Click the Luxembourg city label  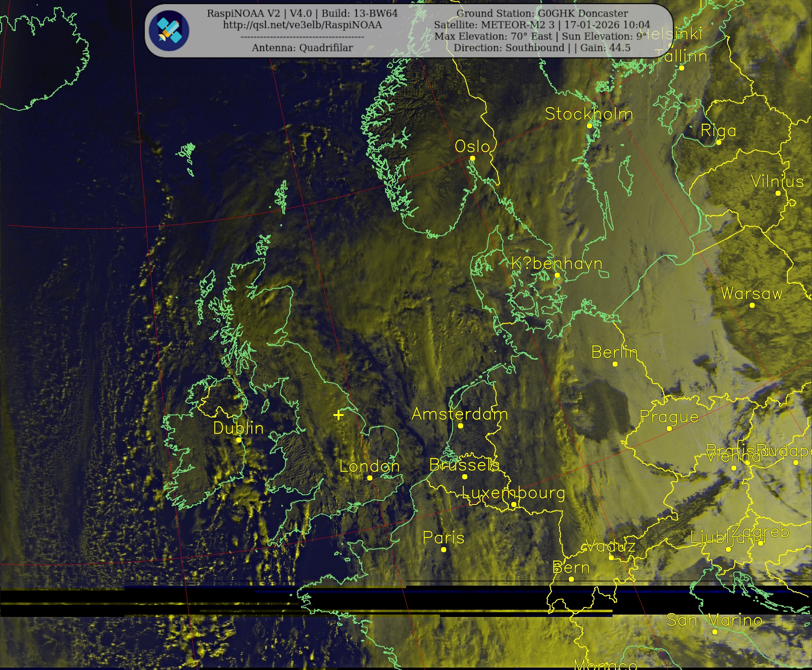[513, 493]
